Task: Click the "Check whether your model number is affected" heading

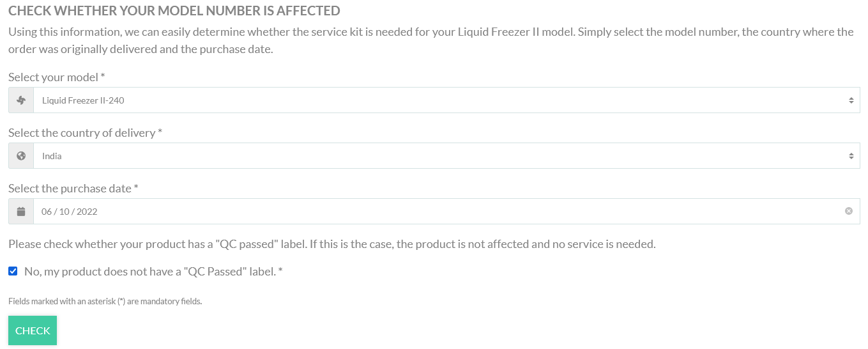Action: pos(174,11)
